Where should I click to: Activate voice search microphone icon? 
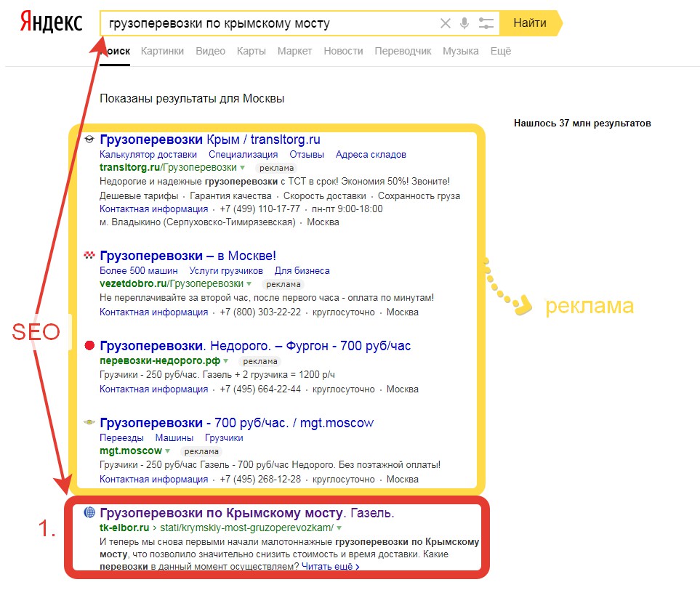pyautogui.click(x=464, y=23)
